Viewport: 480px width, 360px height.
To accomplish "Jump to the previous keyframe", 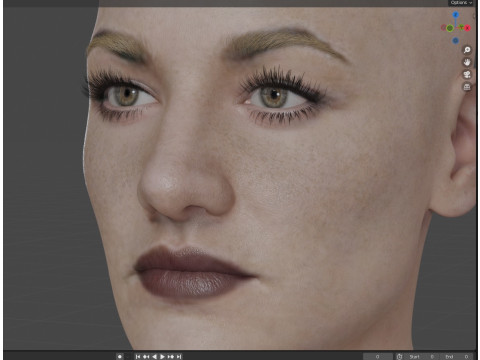I will coord(146,357).
